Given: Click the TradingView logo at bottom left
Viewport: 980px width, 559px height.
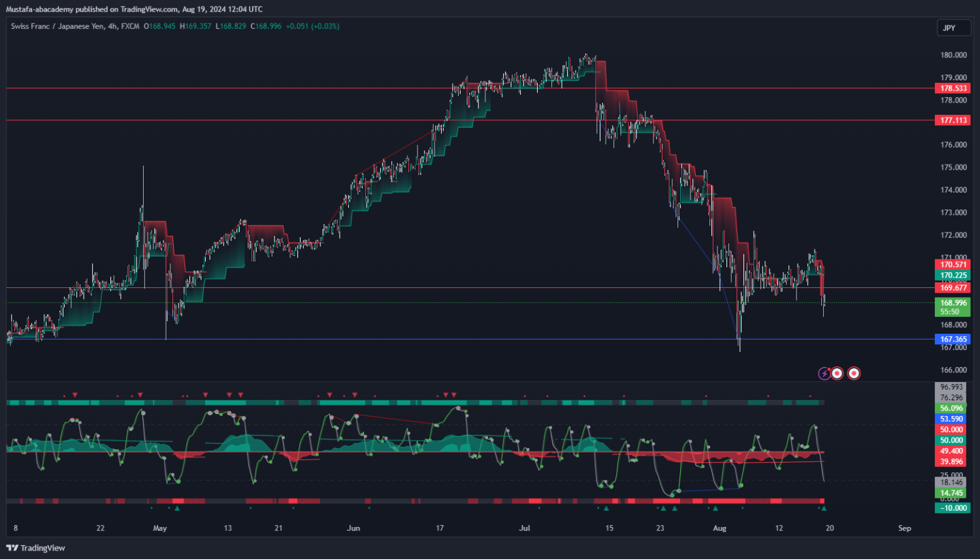Looking at the screenshot, I should 36,548.
